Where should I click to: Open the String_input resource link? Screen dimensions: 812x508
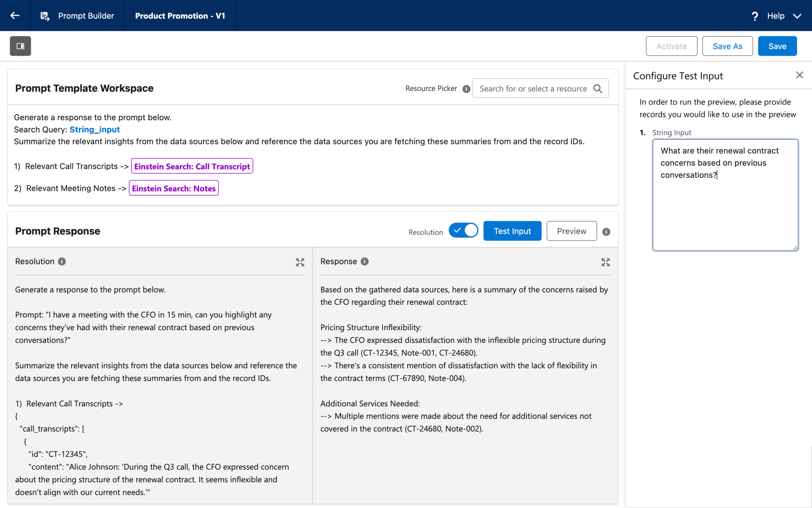94,129
